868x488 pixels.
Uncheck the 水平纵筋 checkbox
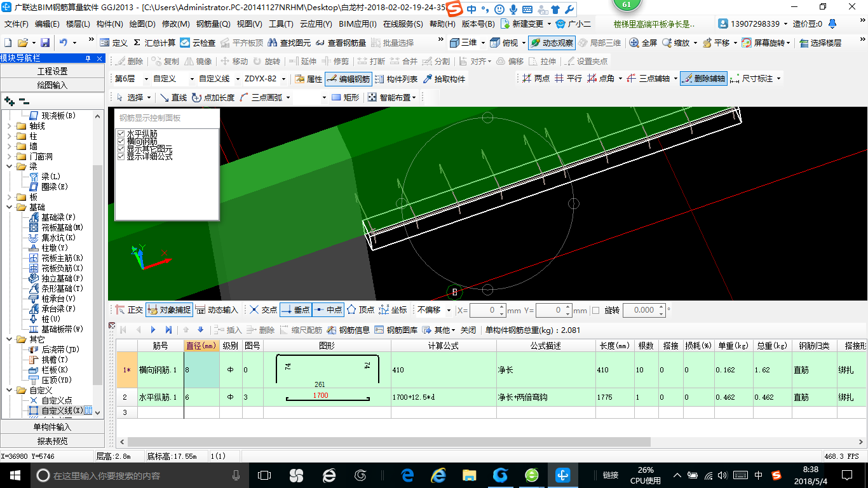coord(121,133)
